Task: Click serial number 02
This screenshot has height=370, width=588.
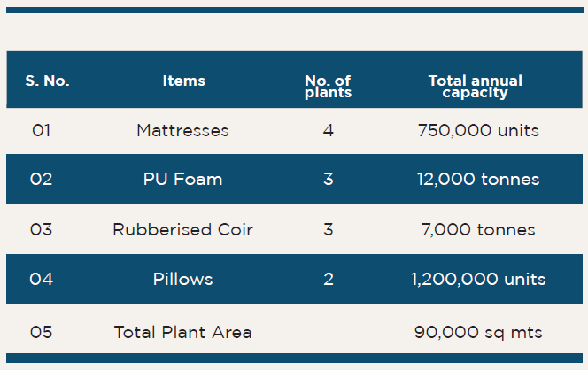Action: pyautogui.click(x=42, y=179)
